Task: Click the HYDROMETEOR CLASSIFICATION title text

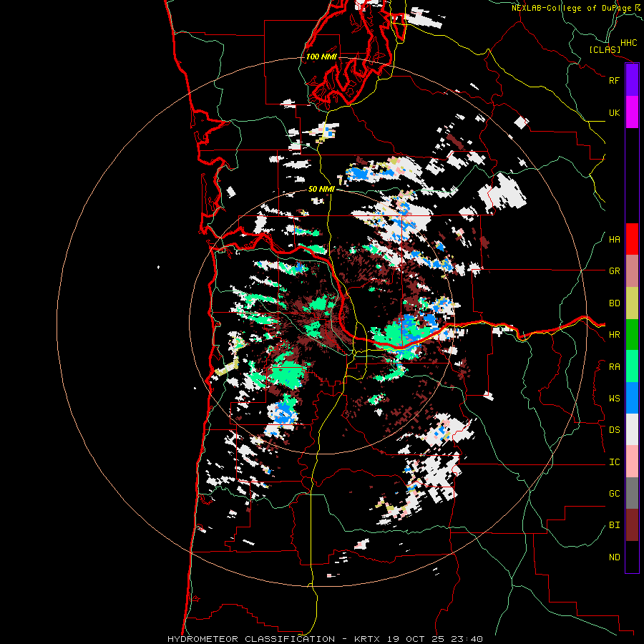Action: [251, 639]
